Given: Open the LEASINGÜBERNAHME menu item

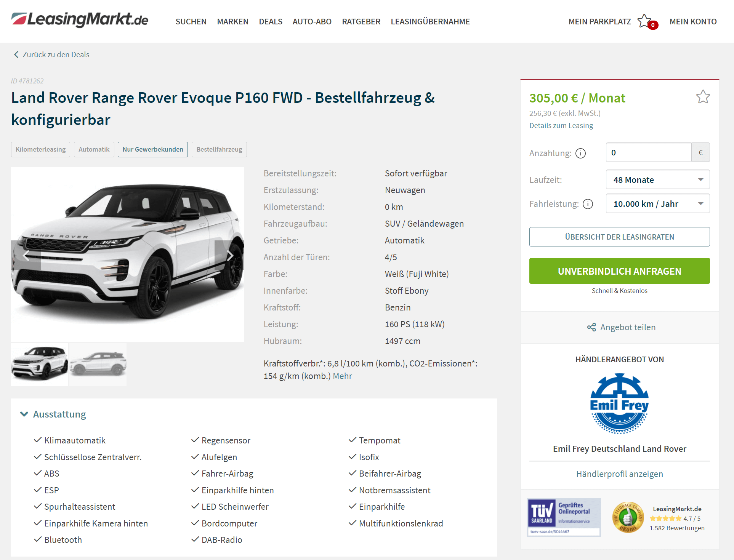Looking at the screenshot, I should (x=430, y=22).
